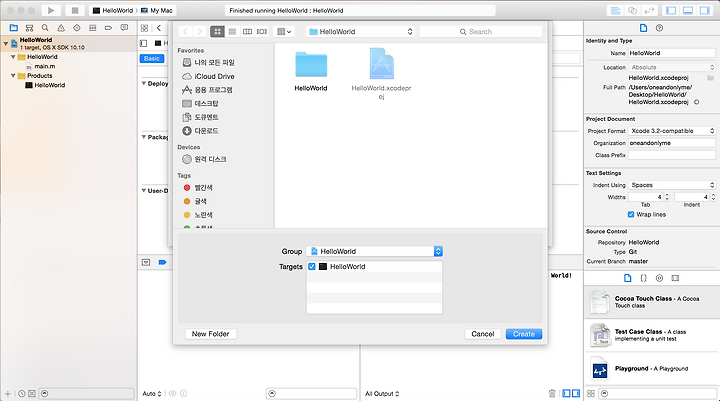Switch to the Standard editor

(615, 11)
